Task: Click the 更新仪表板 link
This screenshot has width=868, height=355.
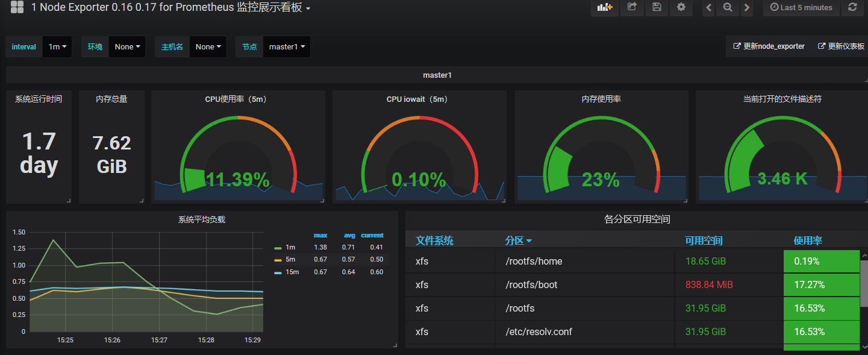Action: coord(841,46)
